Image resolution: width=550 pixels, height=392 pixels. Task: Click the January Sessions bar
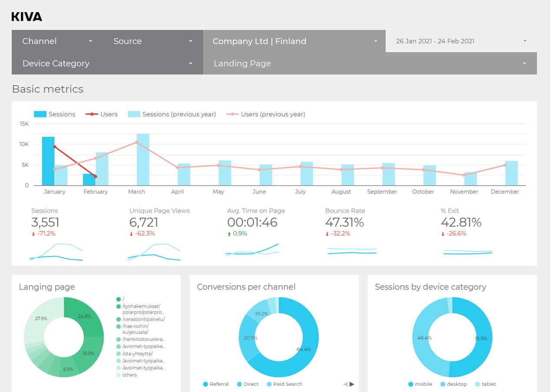click(x=48, y=161)
